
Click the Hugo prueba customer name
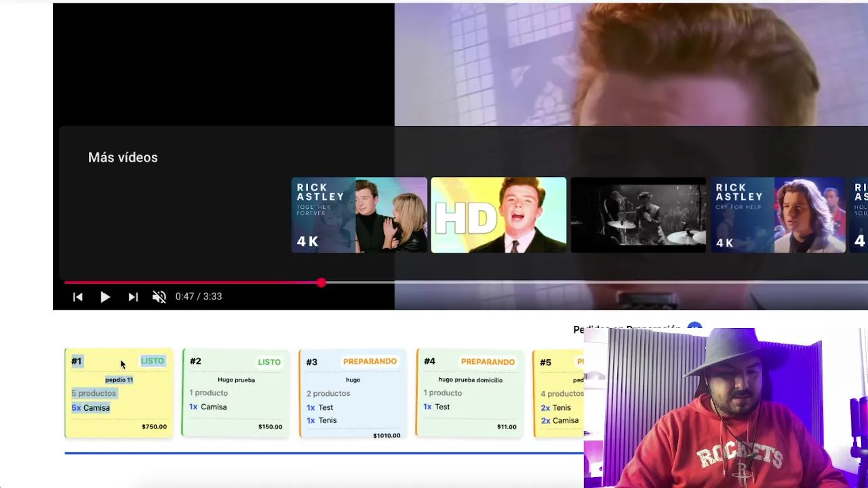coord(236,380)
